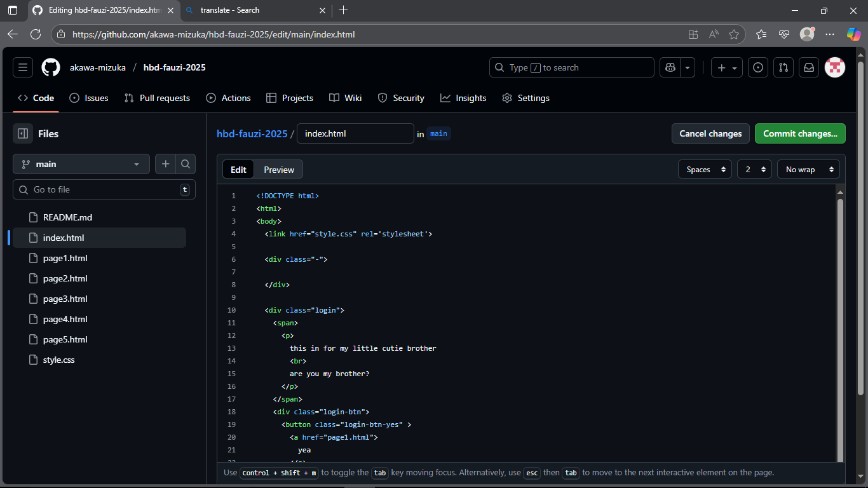Open the Actions repository tab
The height and width of the screenshot is (488, 868).
(x=228, y=98)
